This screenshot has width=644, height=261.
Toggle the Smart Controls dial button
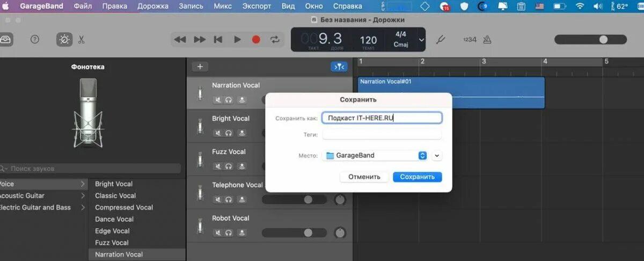click(x=64, y=39)
